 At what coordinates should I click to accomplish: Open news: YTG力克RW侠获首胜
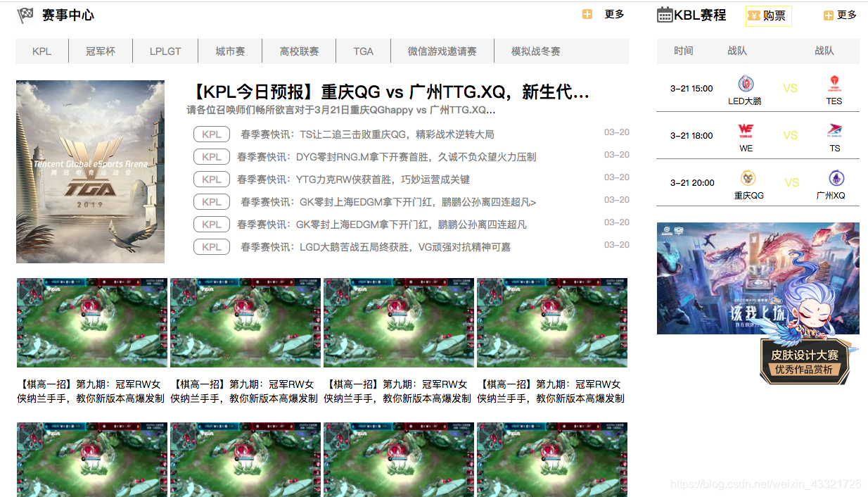[x=353, y=180]
